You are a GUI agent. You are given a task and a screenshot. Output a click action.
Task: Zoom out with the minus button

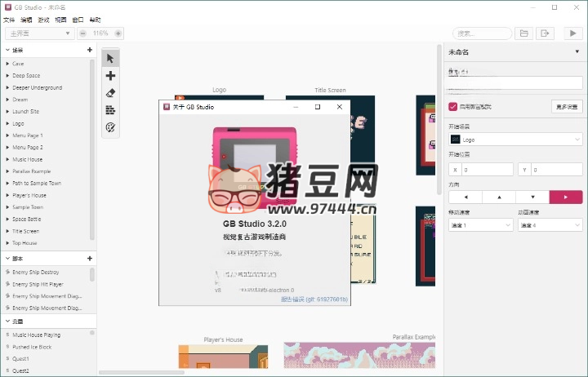(x=82, y=33)
